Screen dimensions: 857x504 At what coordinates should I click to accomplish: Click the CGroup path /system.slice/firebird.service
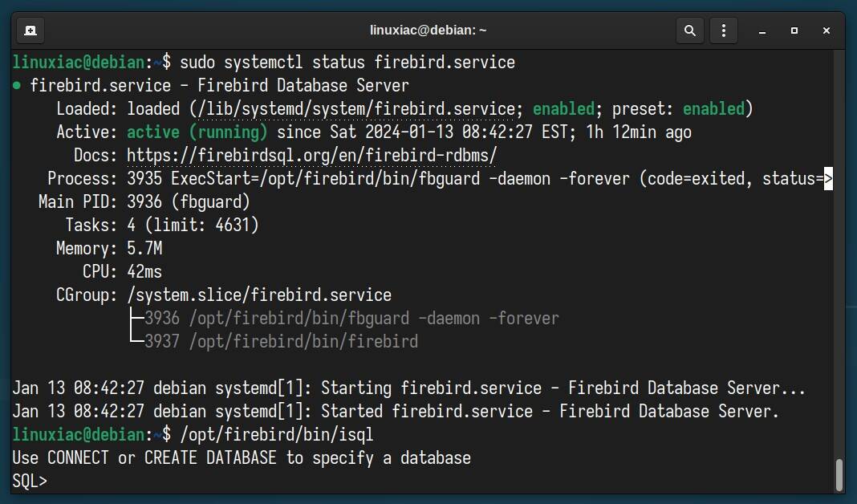(258, 295)
